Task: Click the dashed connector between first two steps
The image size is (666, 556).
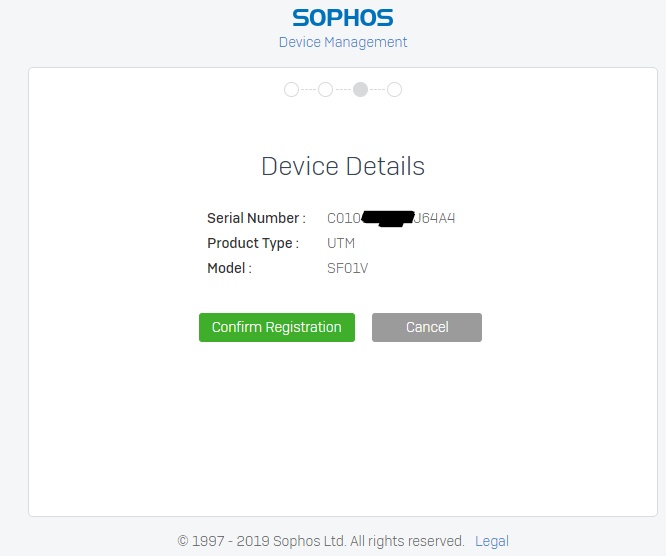Action: (308, 90)
